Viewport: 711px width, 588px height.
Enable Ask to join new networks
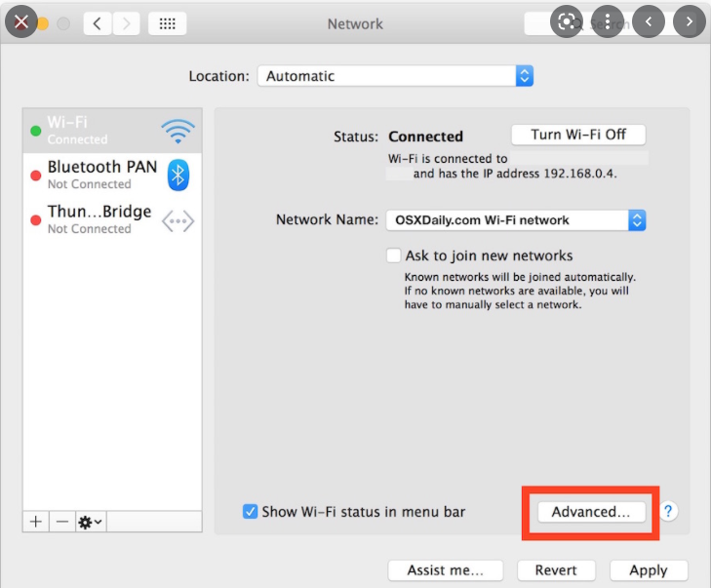394,255
